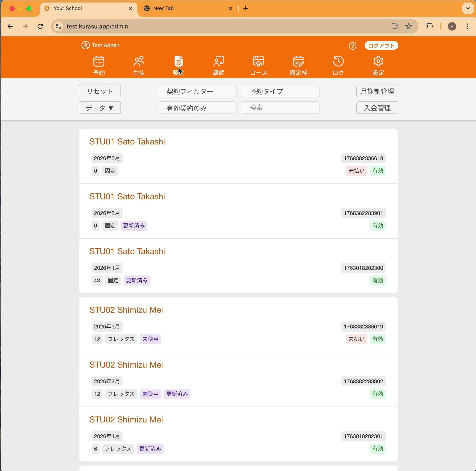
Task: Click the help question mark icon
Action: pos(352,46)
